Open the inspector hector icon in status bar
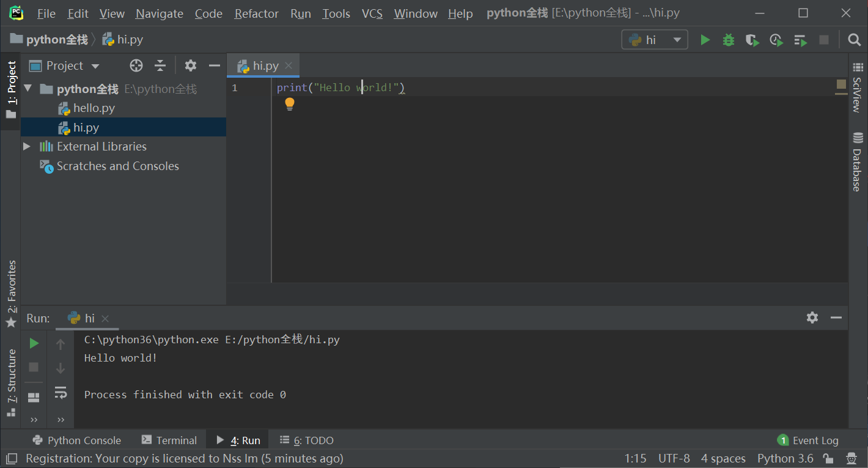The width and height of the screenshot is (868, 468). 851,458
